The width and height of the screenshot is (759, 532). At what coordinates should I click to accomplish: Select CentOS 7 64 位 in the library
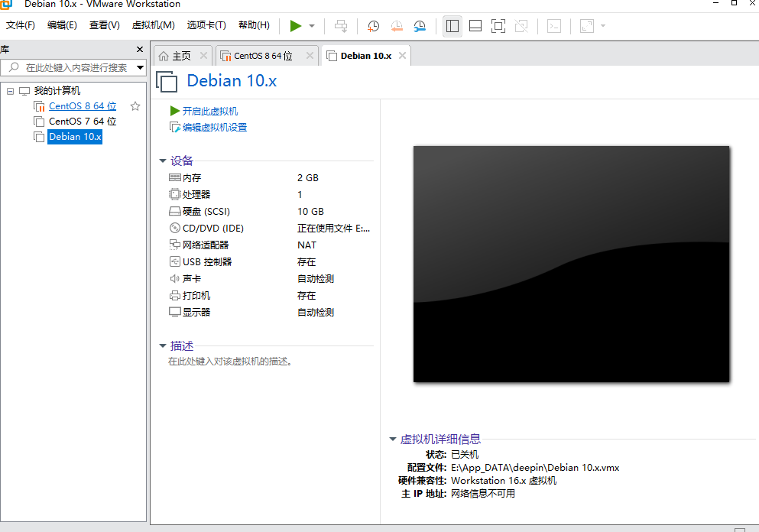pos(83,122)
